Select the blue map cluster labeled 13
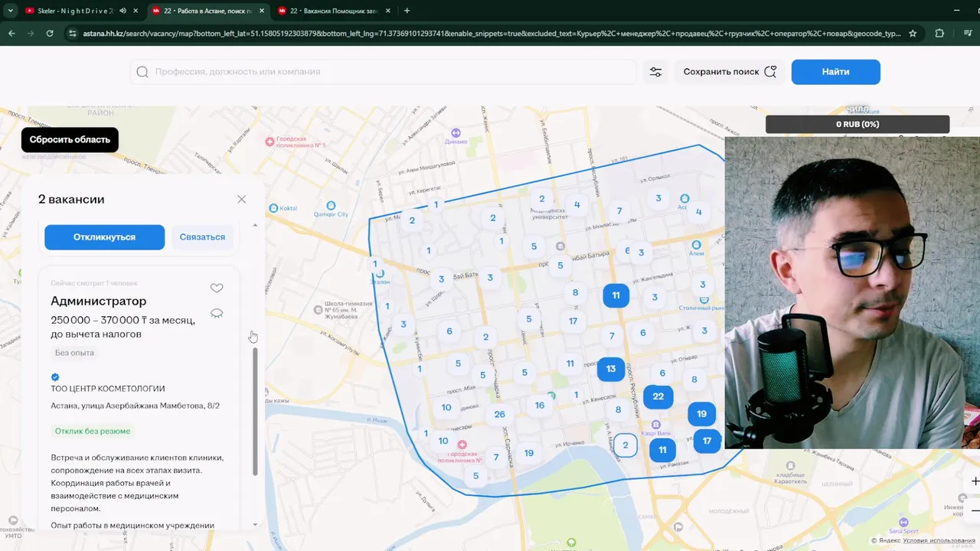 click(x=610, y=369)
